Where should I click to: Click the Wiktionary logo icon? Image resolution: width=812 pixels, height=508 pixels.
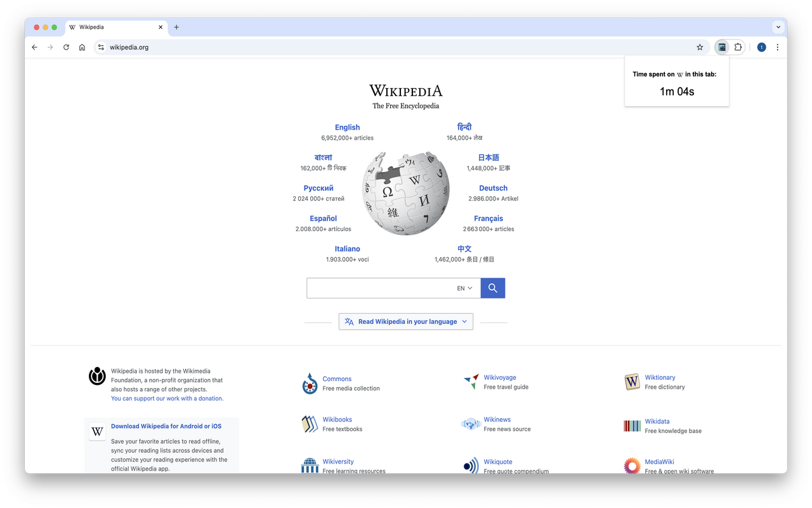[x=632, y=382]
